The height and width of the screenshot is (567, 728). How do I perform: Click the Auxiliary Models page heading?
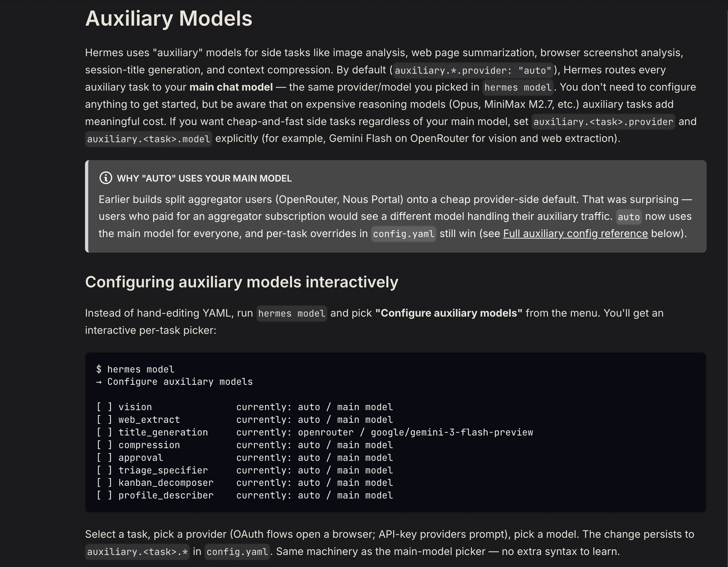(x=169, y=19)
